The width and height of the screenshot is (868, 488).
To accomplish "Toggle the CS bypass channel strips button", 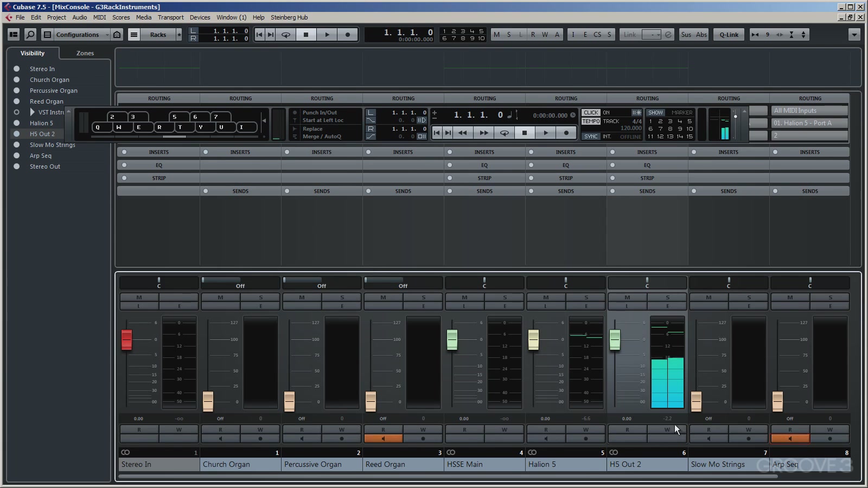I will tap(597, 35).
